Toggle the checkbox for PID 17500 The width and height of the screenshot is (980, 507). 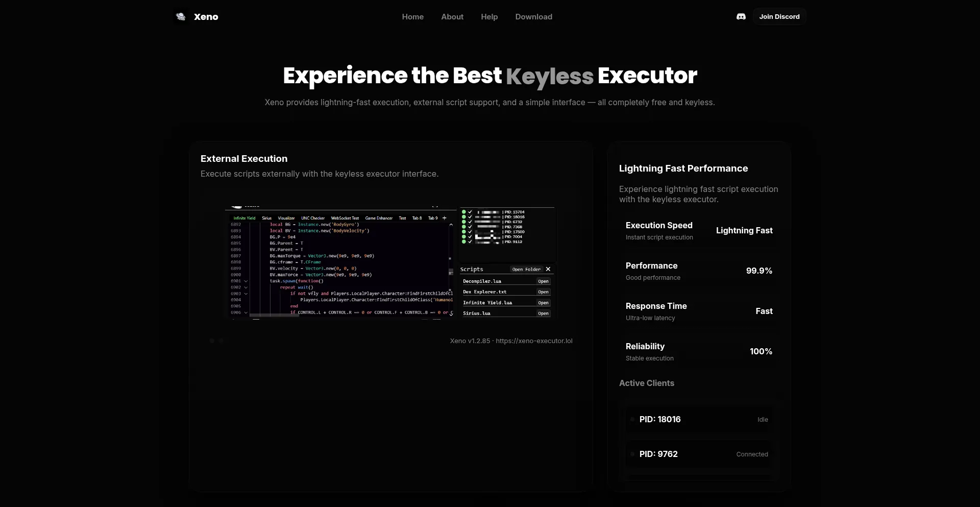[470, 232]
